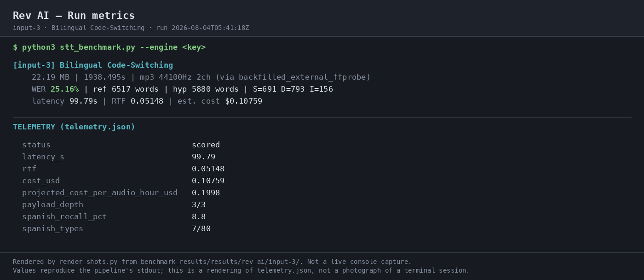Click the 'spanish_recall_pct' telemetry key

pyautogui.click(x=64, y=217)
